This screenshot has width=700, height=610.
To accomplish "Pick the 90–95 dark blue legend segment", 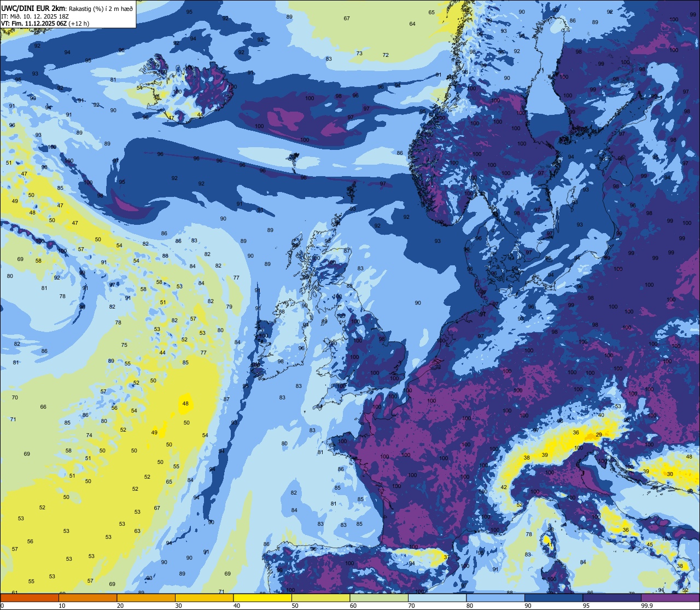I will pos(553,598).
